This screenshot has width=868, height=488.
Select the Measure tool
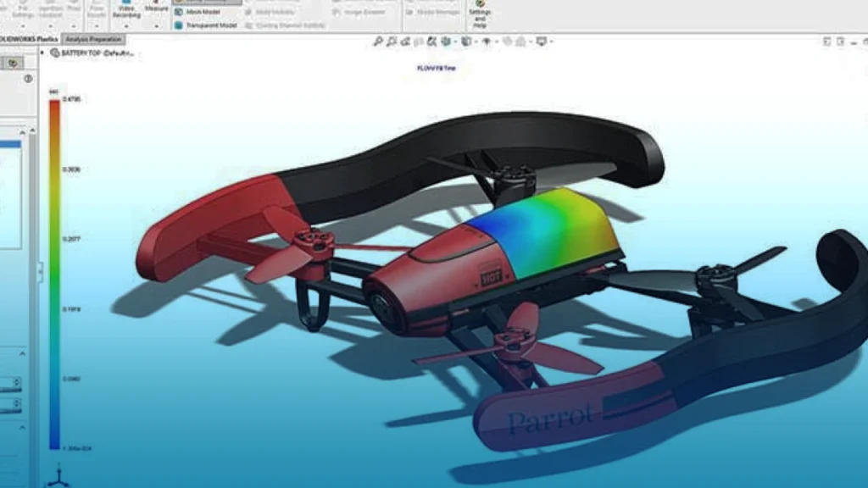tap(155, 10)
